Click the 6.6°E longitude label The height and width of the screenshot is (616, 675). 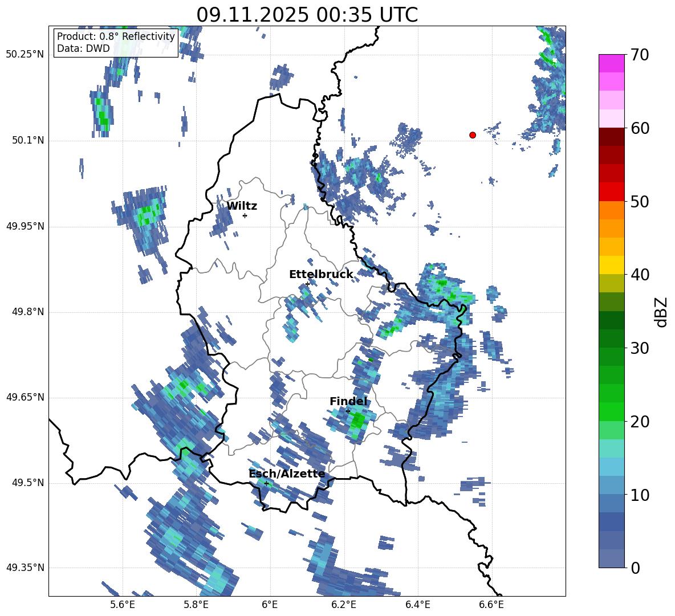(x=491, y=605)
